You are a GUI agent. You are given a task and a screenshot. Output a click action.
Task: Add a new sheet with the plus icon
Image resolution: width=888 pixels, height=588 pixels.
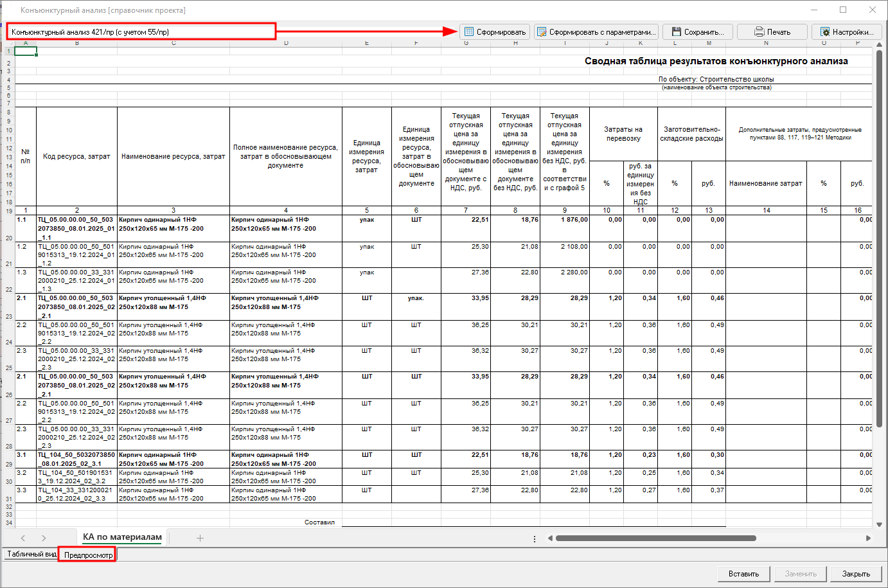point(200,538)
